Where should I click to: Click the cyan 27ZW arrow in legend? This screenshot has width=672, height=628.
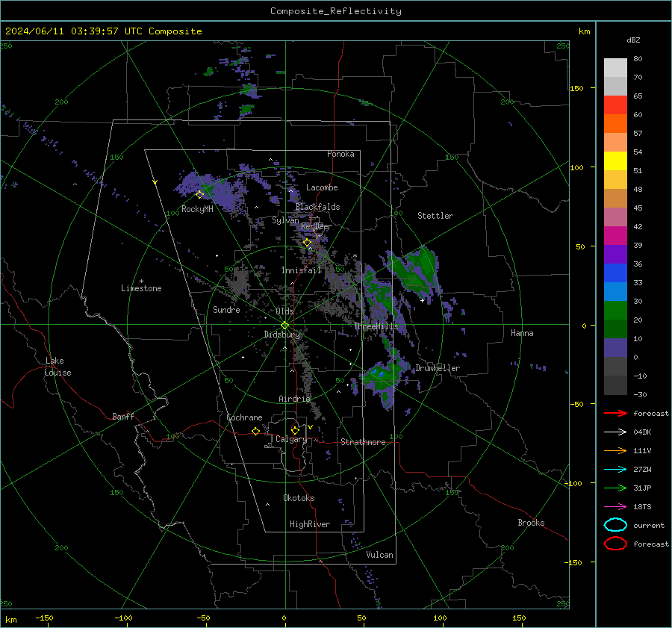(x=615, y=470)
